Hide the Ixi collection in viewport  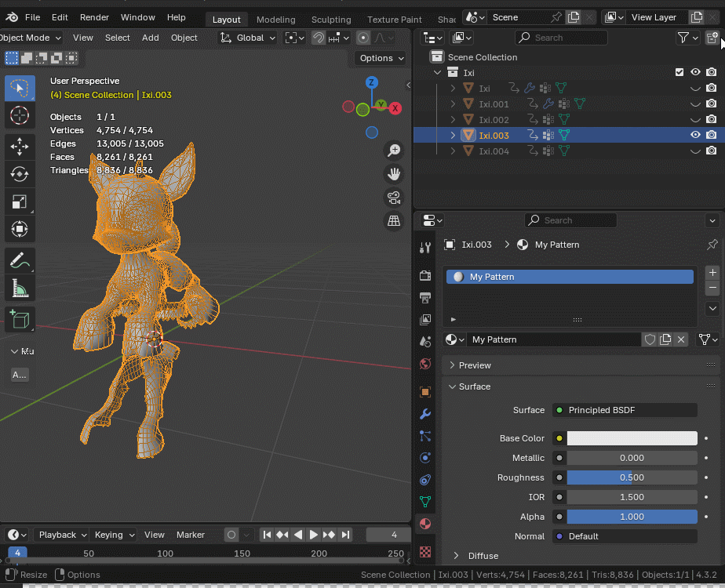tap(695, 72)
